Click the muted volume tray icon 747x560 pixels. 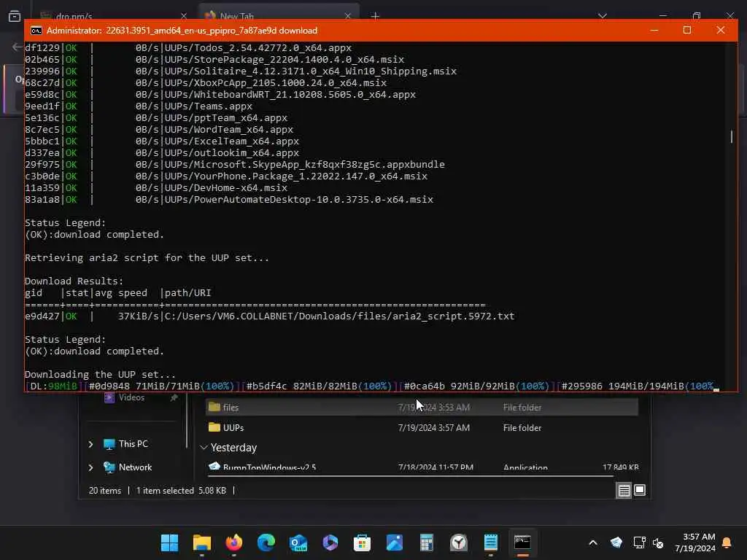pos(658,542)
